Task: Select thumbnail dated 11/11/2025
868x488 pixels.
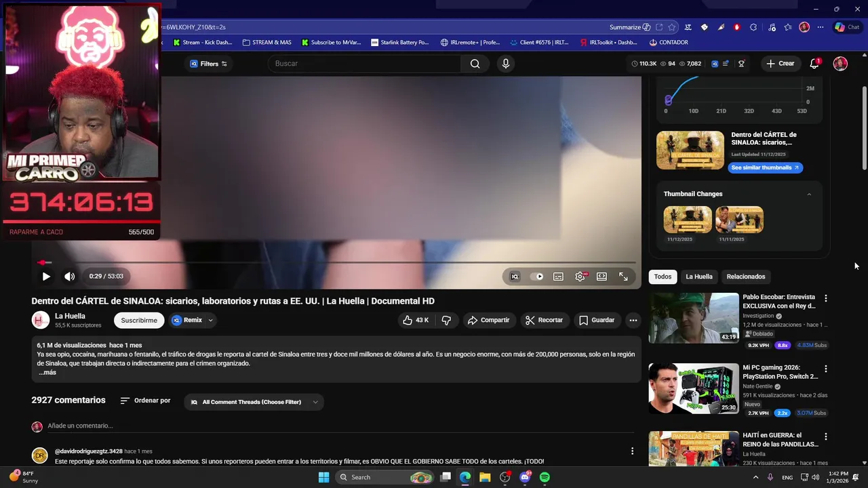Action: tap(739, 220)
